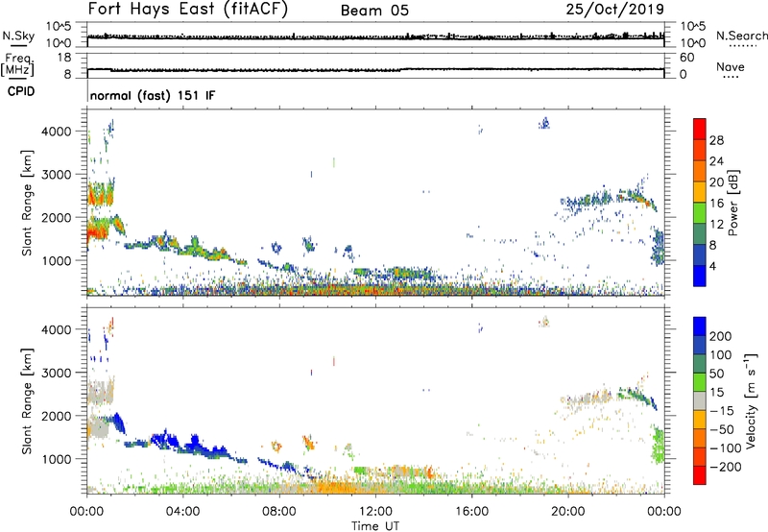Screen dimensions: 768x532
Task: Pick the red top segment of the power colorbar
Action: coord(700,129)
